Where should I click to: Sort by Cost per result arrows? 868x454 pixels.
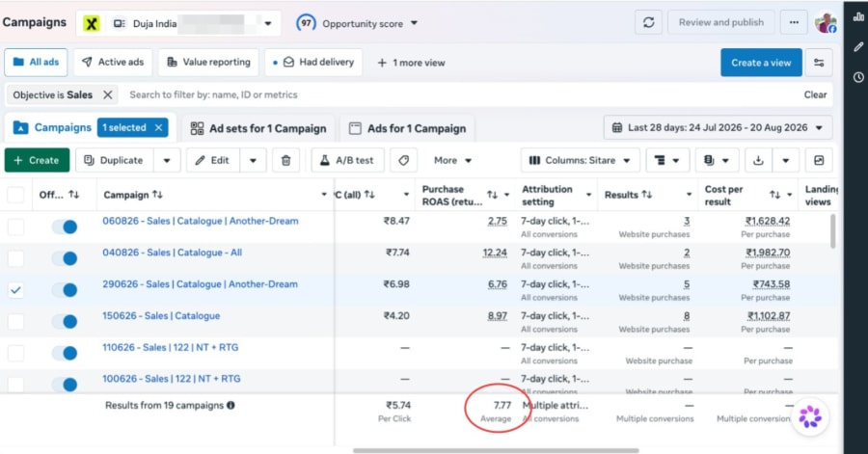point(774,195)
